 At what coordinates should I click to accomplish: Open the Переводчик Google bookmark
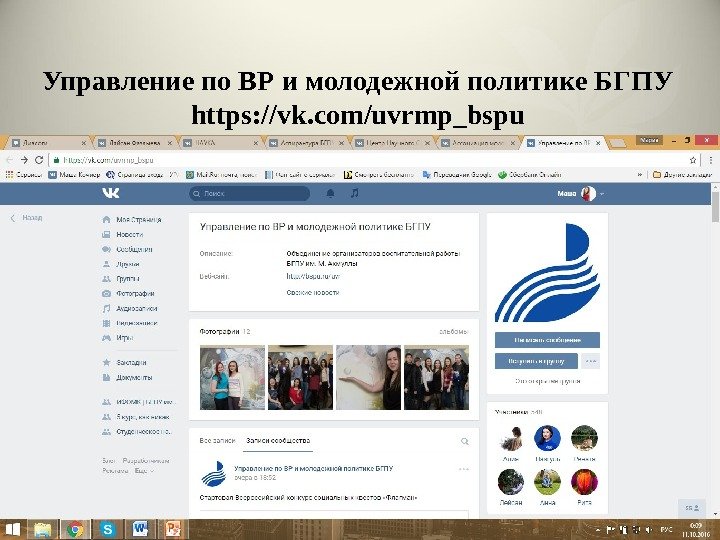point(457,174)
